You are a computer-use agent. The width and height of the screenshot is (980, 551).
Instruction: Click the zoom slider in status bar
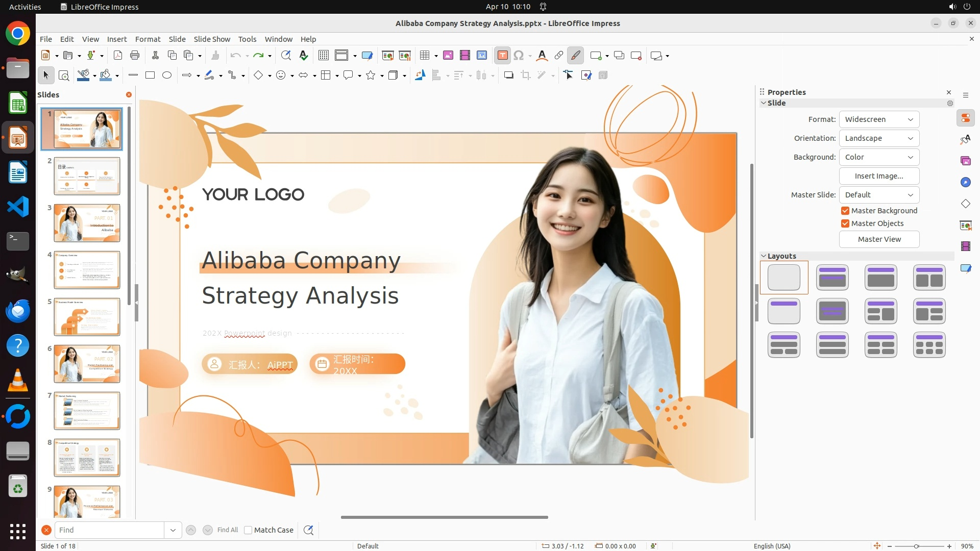(x=916, y=546)
